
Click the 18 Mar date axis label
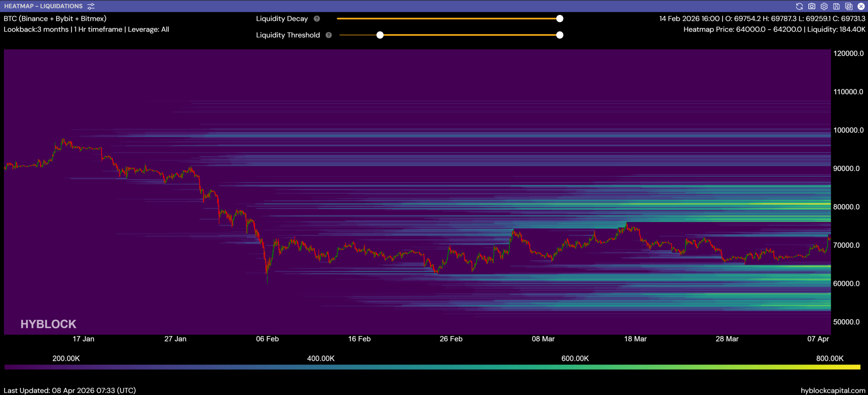pyautogui.click(x=635, y=339)
